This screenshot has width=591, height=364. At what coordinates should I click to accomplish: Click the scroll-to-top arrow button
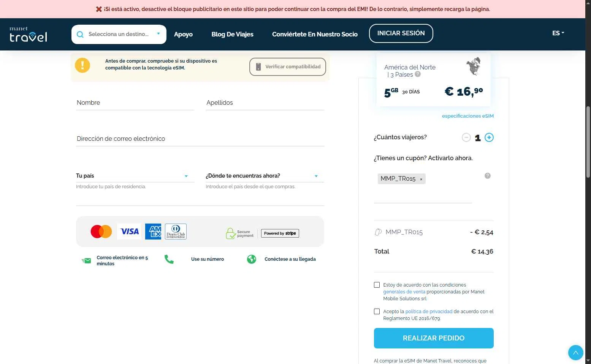point(575,353)
